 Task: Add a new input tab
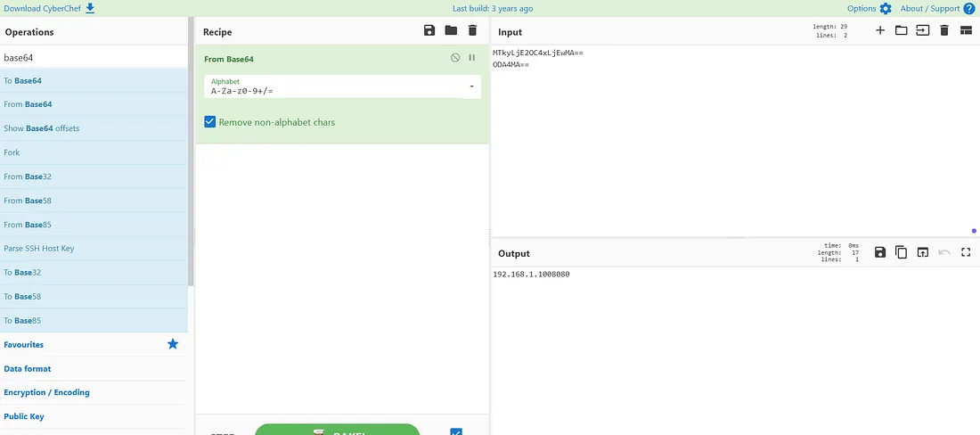[880, 31]
